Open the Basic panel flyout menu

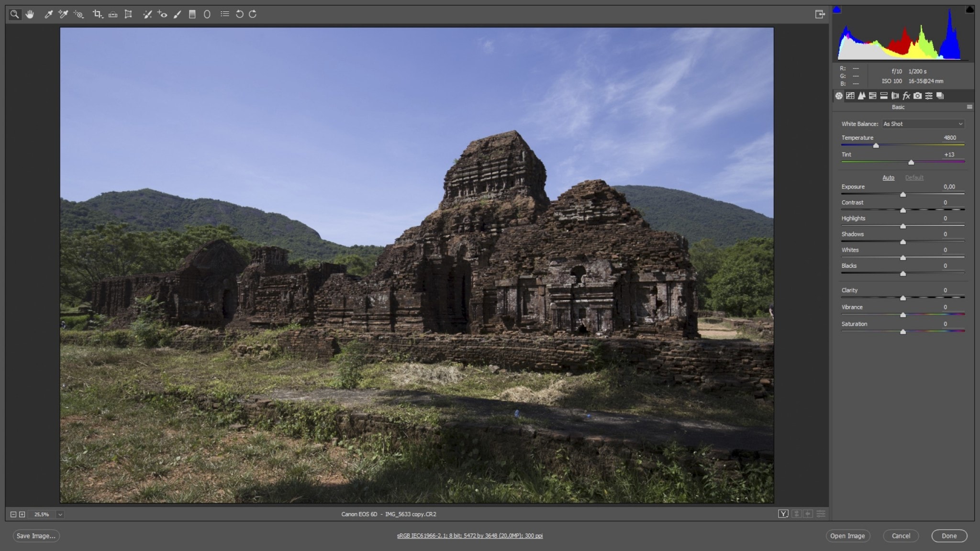970,107
